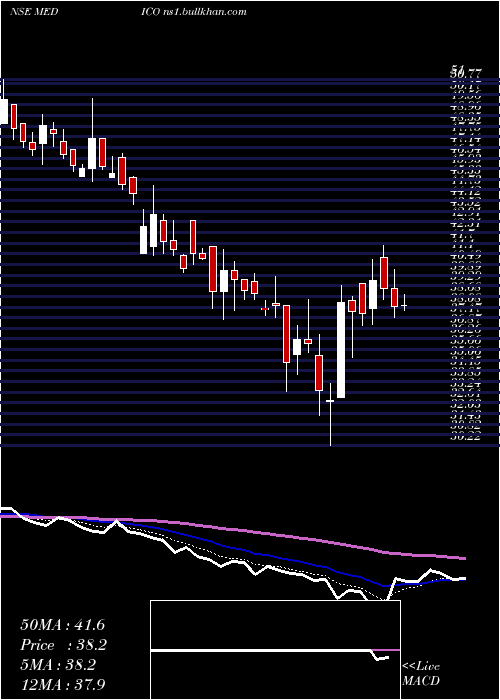This screenshot has width=500, height=700.
Task: Click the last doji candle at the chart's right end
Action: [x=404, y=305]
